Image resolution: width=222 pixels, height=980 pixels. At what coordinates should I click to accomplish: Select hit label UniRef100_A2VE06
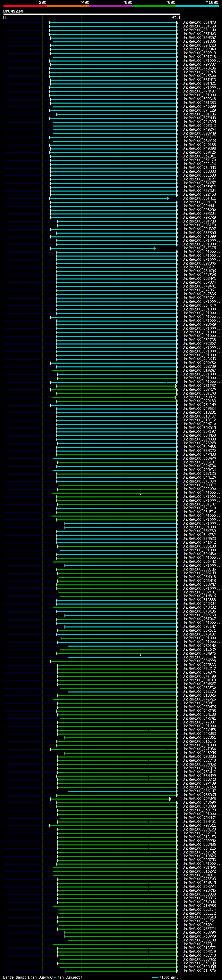point(199,275)
